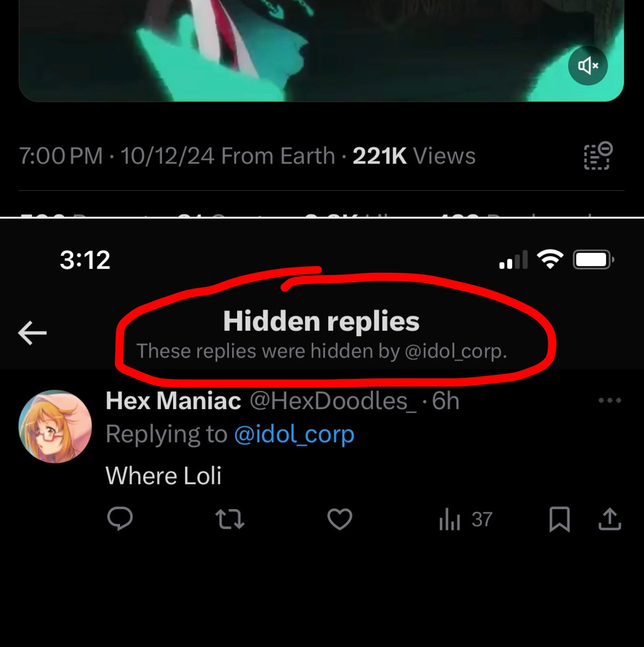644x647 pixels.
Task: Tap the 221K Views count
Action: [x=414, y=156]
